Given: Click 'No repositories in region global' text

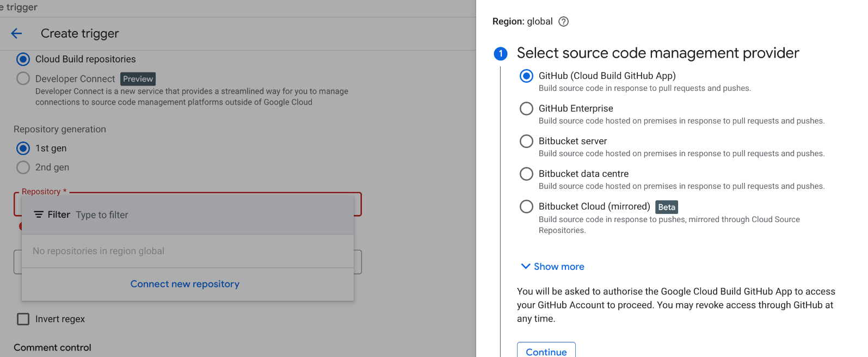Looking at the screenshot, I should (x=99, y=251).
